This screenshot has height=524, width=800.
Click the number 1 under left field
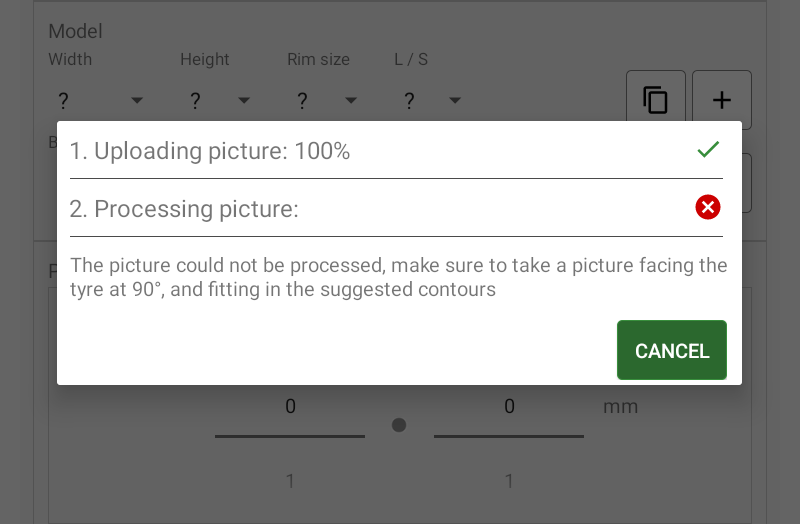click(290, 481)
